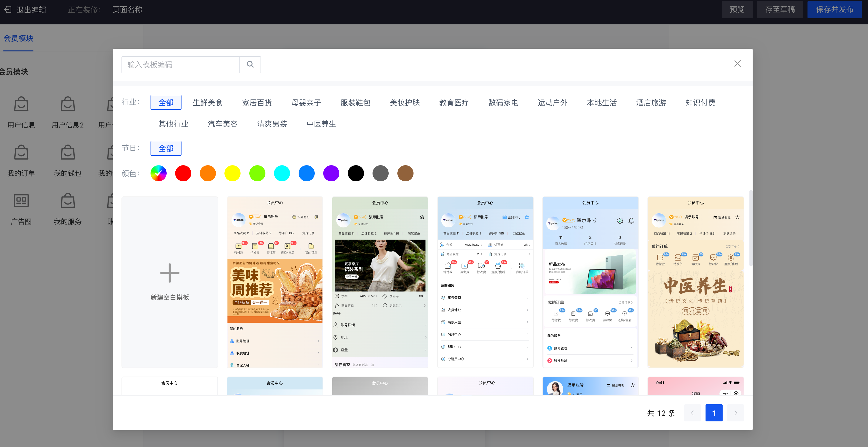Click the 保存并发布 button

coord(834,10)
